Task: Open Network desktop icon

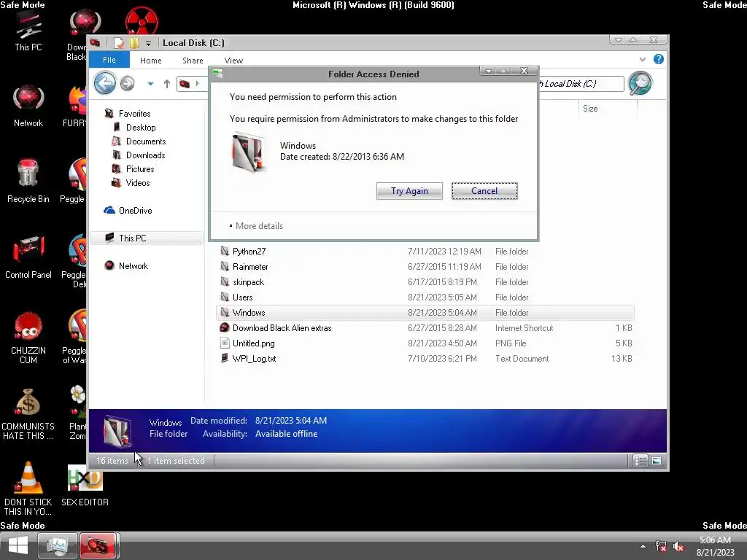Action: click(28, 106)
